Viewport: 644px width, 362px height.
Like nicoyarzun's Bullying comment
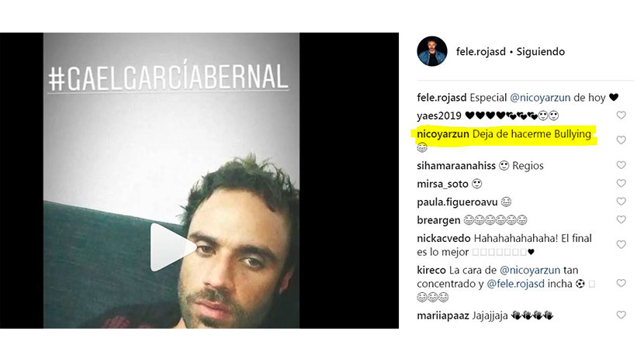pos(621,140)
